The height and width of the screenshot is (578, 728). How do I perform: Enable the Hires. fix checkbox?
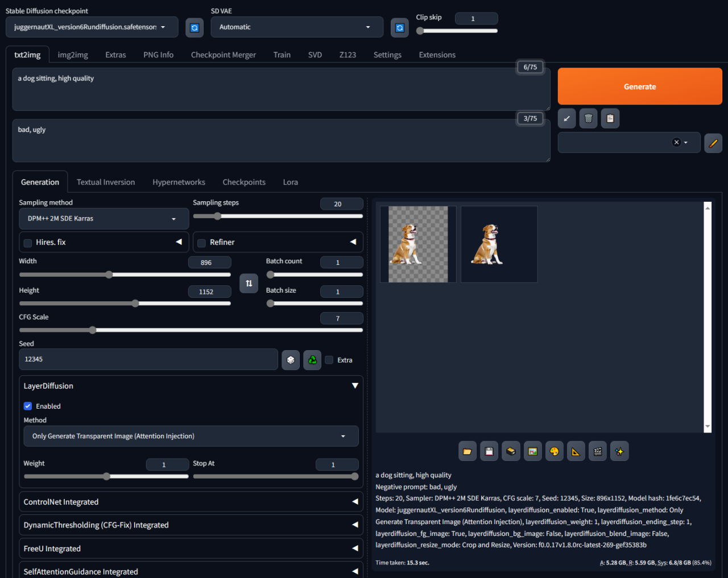[27, 243]
